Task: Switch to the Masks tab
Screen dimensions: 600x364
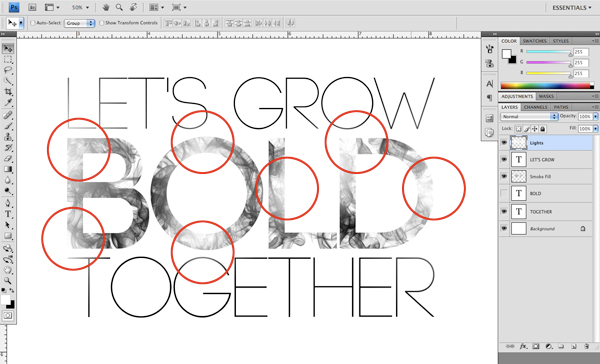Action: [x=546, y=96]
